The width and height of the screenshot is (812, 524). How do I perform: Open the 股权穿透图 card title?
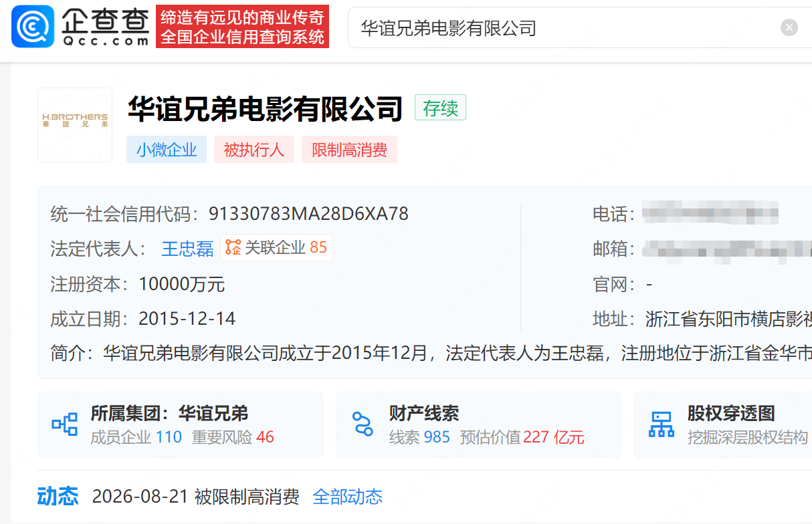tap(731, 414)
